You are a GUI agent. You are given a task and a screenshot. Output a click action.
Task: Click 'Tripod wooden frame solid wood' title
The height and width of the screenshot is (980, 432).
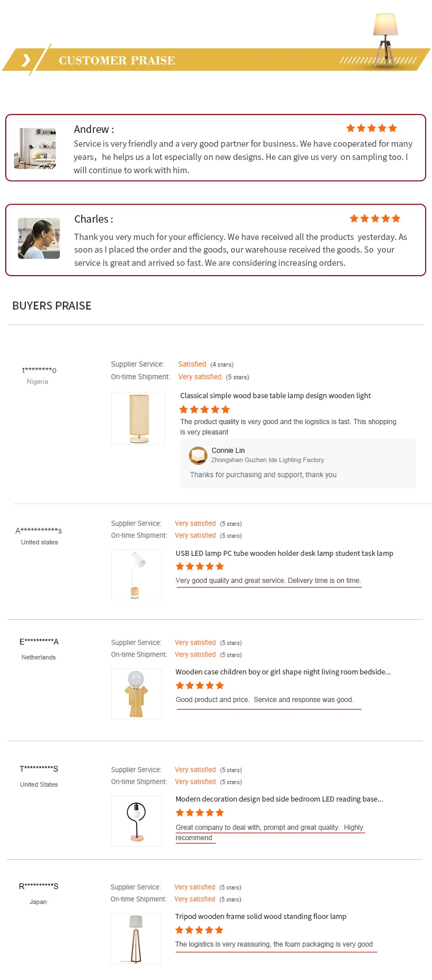(260, 917)
